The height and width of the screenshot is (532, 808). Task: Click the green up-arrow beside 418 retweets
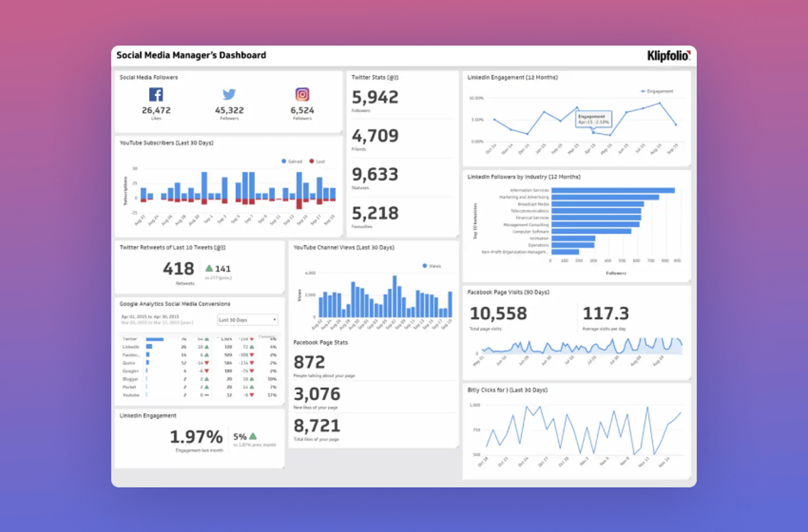(x=209, y=268)
